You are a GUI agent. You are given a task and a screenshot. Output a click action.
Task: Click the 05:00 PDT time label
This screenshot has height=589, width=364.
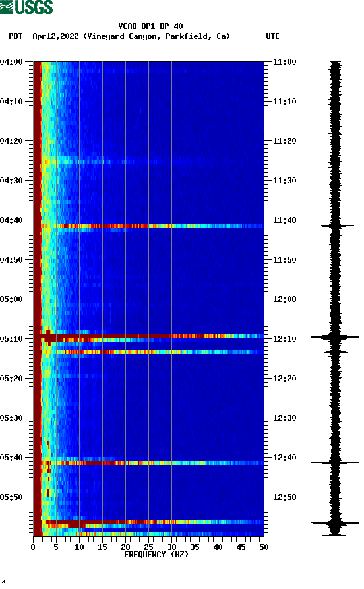[11, 299]
